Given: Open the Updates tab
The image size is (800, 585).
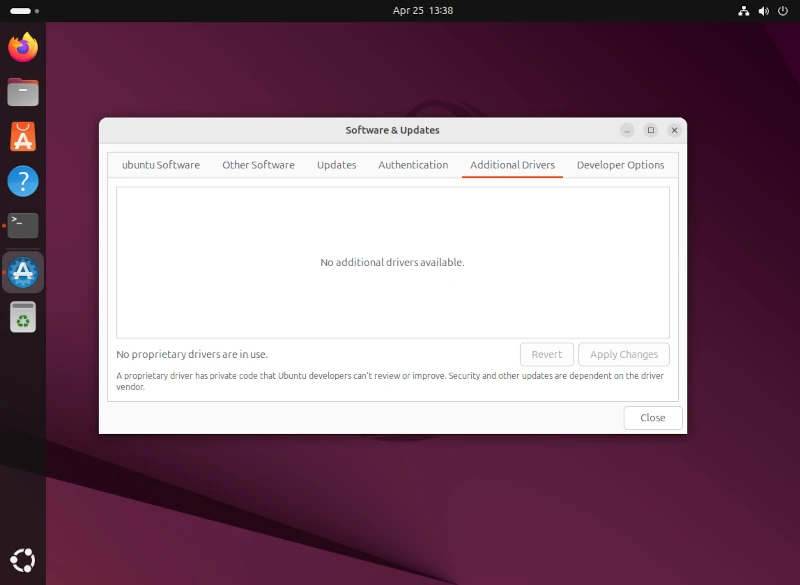Looking at the screenshot, I should coord(336,165).
